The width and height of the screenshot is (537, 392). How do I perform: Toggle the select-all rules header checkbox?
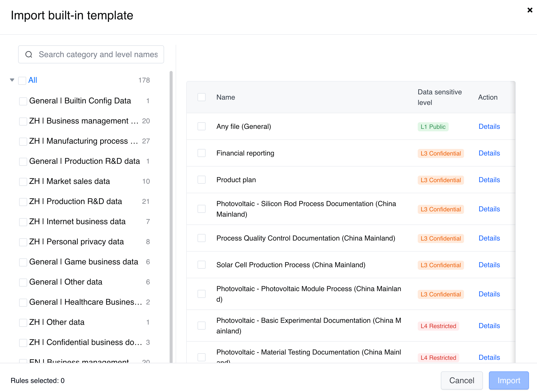pyautogui.click(x=201, y=97)
